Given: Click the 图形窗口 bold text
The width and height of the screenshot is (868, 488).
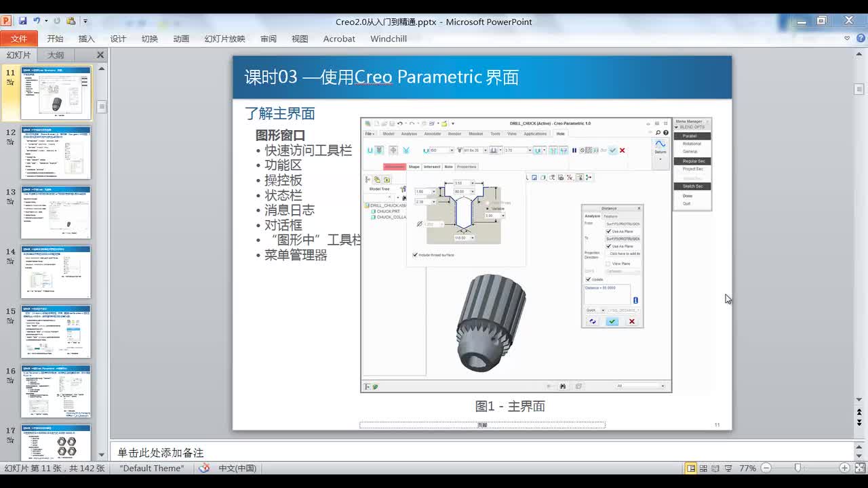Looking at the screenshot, I should point(280,135).
